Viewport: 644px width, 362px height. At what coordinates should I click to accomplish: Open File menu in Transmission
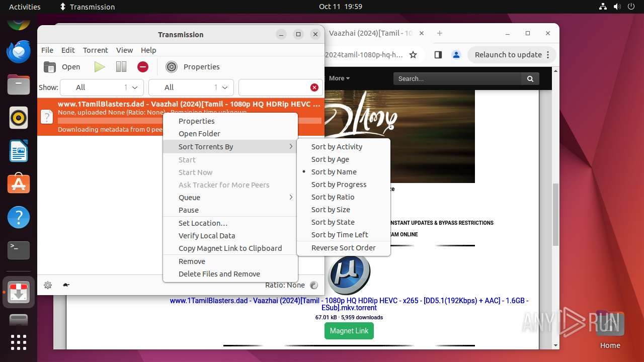47,50
